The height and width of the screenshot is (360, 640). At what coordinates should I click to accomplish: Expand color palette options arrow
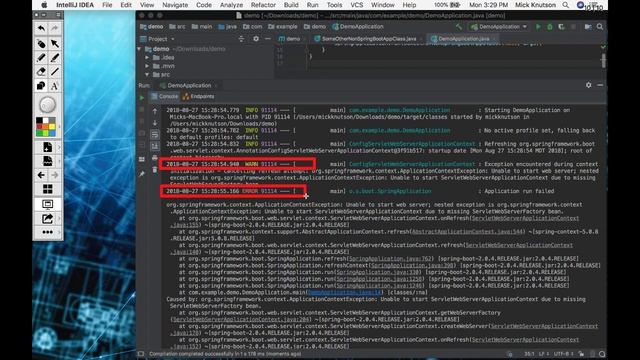(x=59, y=127)
